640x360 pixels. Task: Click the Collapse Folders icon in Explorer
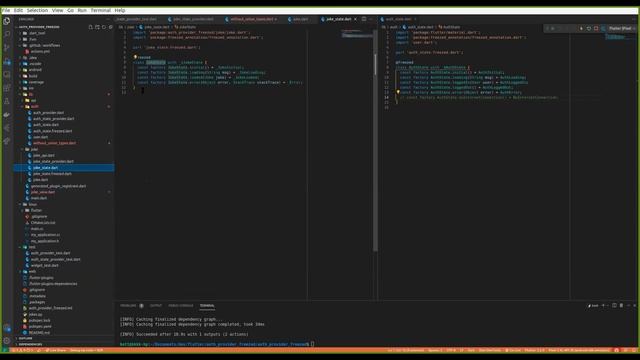coord(110,27)
